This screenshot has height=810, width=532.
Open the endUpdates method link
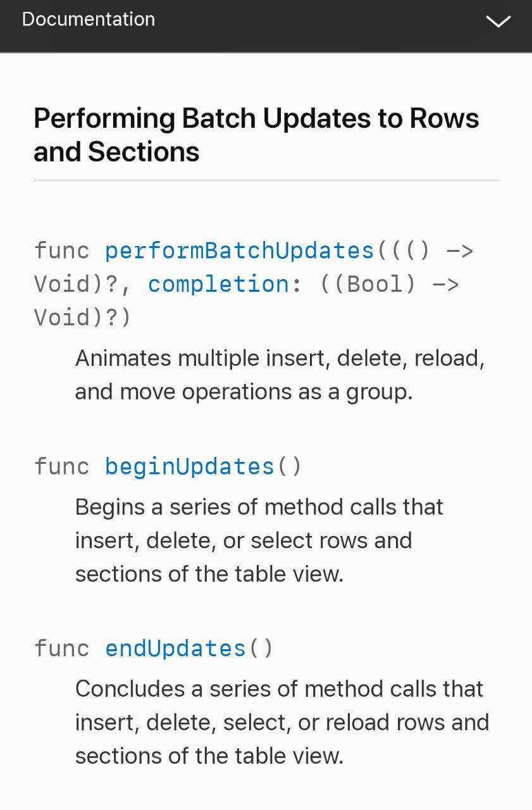pyautogui.click(x=175, y=648)
